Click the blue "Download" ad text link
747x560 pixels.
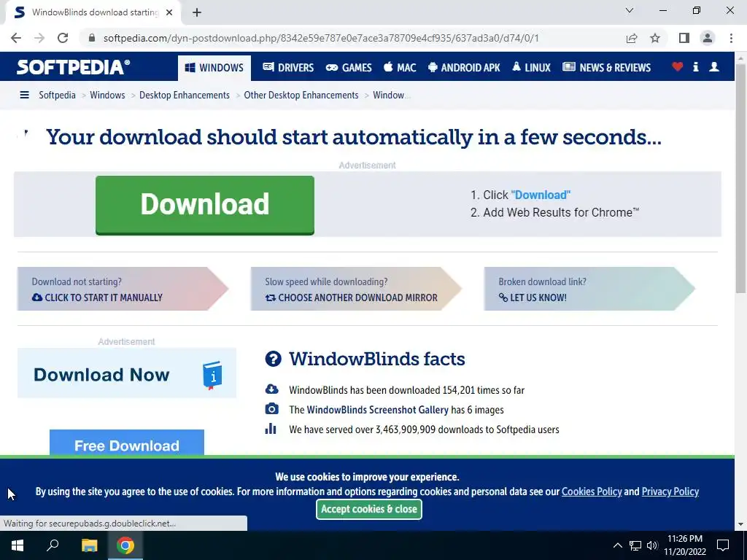(541, 195)
